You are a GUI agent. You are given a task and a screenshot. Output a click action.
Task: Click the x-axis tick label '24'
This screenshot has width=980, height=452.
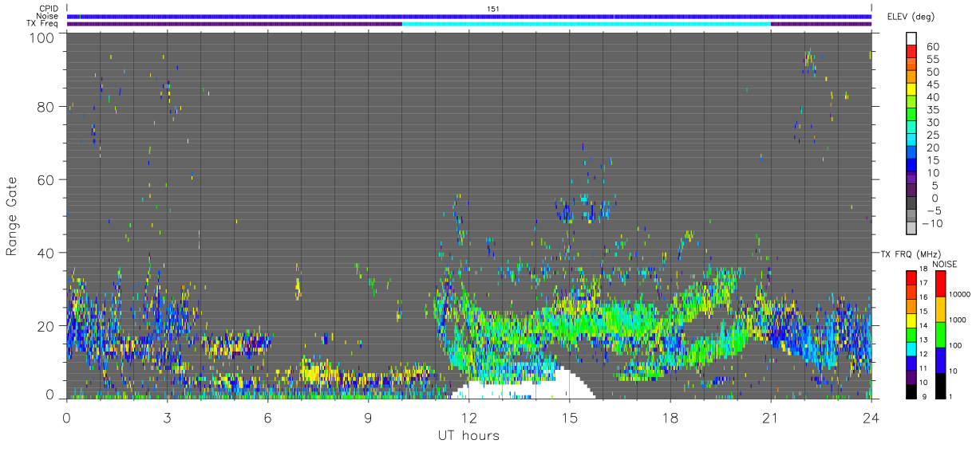[871, 418]
